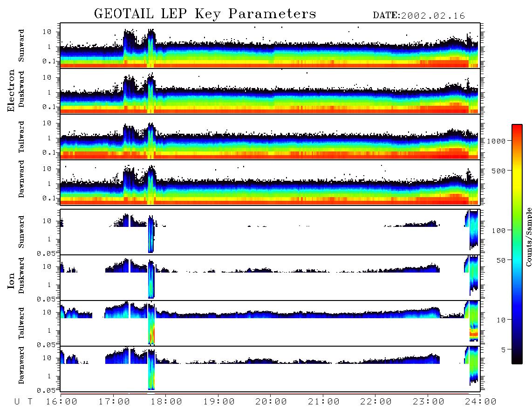Click the '22:00' time tick label
Viewport: 532px width, 410px height.
[x=376, y=402]
